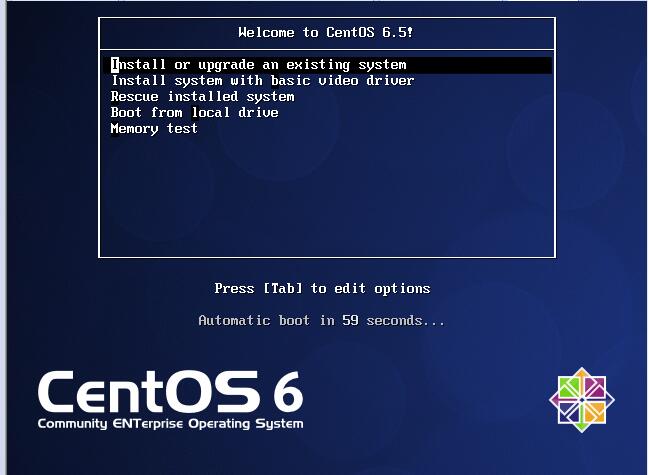Click 'Press [Tab] to edit options' hint
The height and width of the screenshot is (475, 649).
pyautogui.click(x=322, y=288)
